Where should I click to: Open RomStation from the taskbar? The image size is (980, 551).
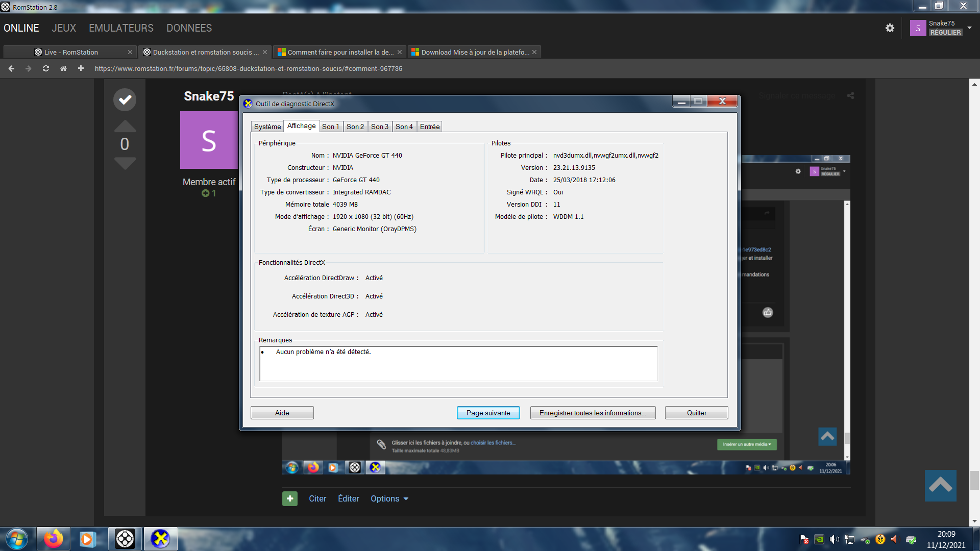point(125,539)
